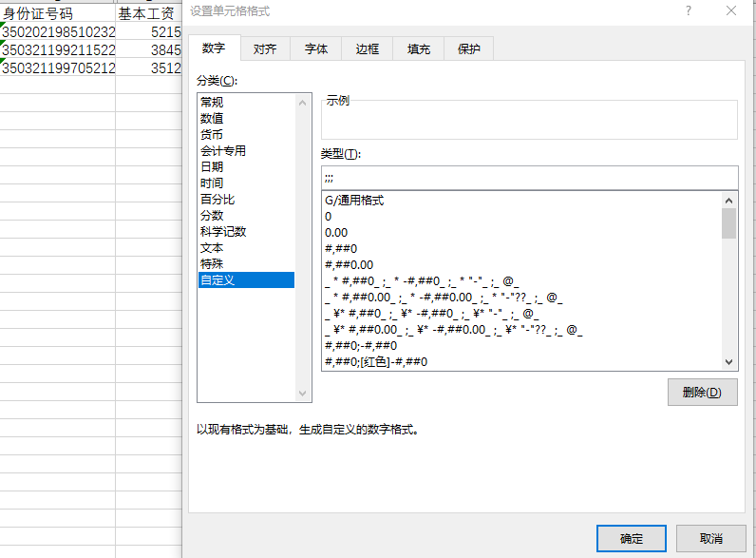Click the type list scroll down arrow

(729, 362)
